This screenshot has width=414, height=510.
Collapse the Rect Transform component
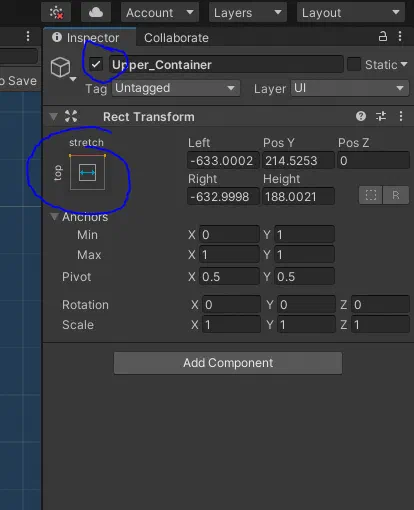coord(53,117)
